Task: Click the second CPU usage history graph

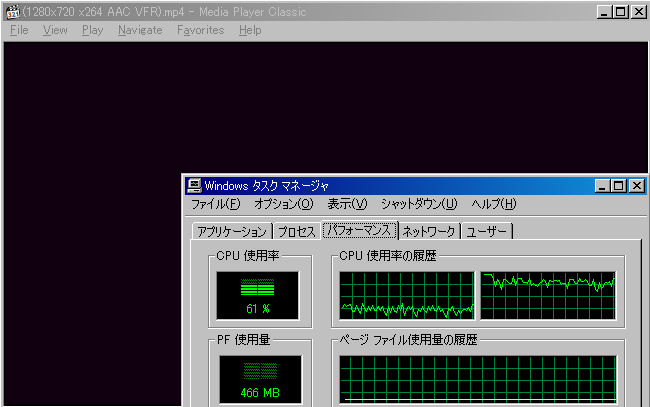Action: (x=548, y=296)
